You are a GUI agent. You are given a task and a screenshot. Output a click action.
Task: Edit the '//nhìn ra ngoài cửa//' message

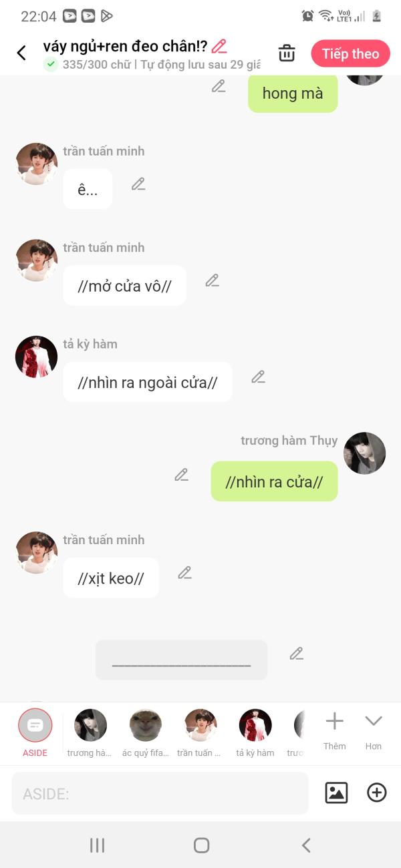[x=259, y=377]
